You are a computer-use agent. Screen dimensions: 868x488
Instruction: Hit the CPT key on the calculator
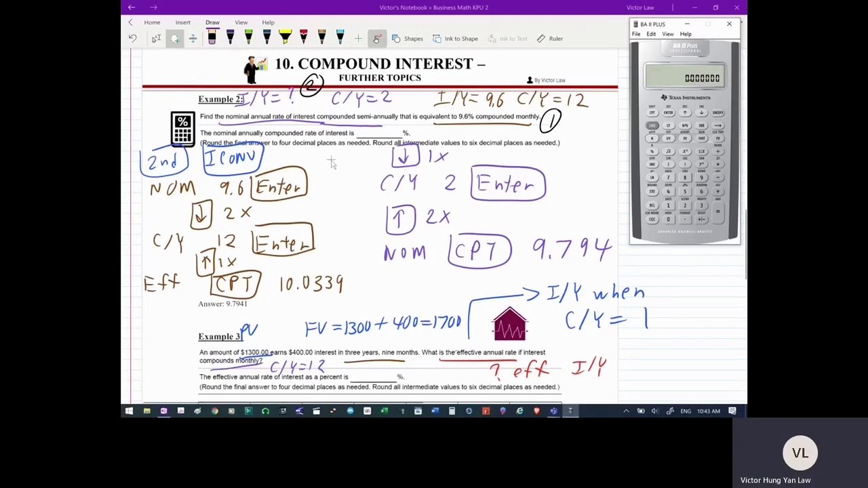652,113
